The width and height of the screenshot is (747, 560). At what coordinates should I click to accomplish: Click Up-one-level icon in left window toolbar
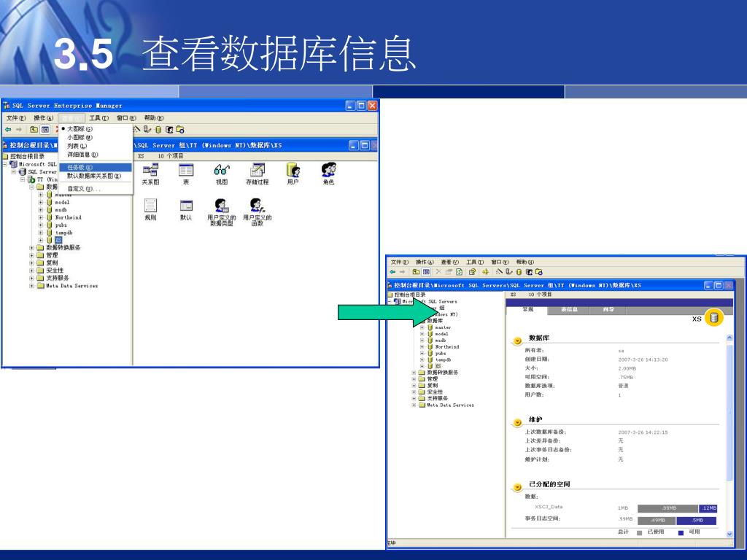pyautogui.click(x=34, y=130)
